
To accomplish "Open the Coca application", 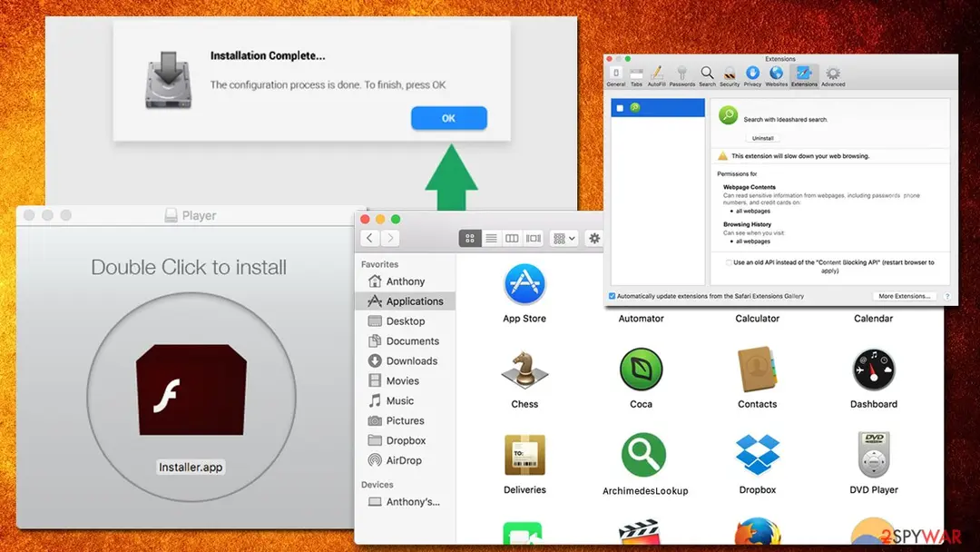I will (x=641, y=370).
